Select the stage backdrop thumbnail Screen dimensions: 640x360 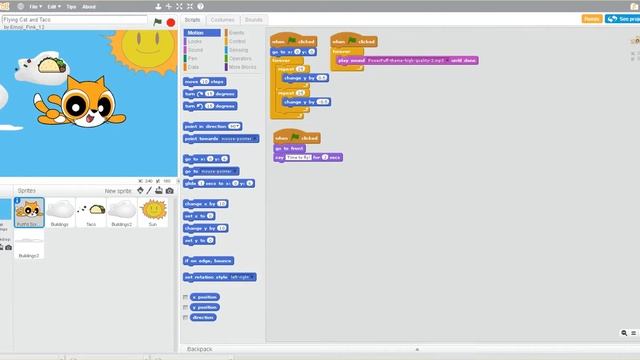click(5, 209)
